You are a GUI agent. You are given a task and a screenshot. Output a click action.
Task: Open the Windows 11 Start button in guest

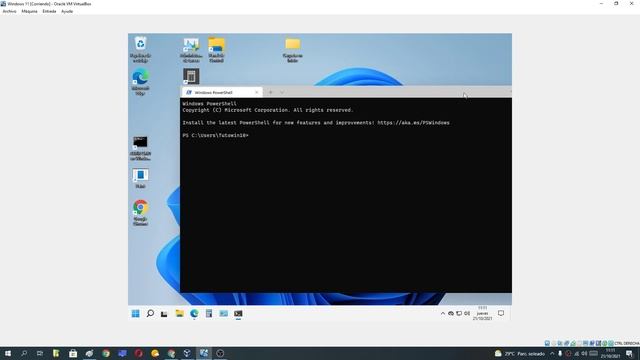click(136, 313)
